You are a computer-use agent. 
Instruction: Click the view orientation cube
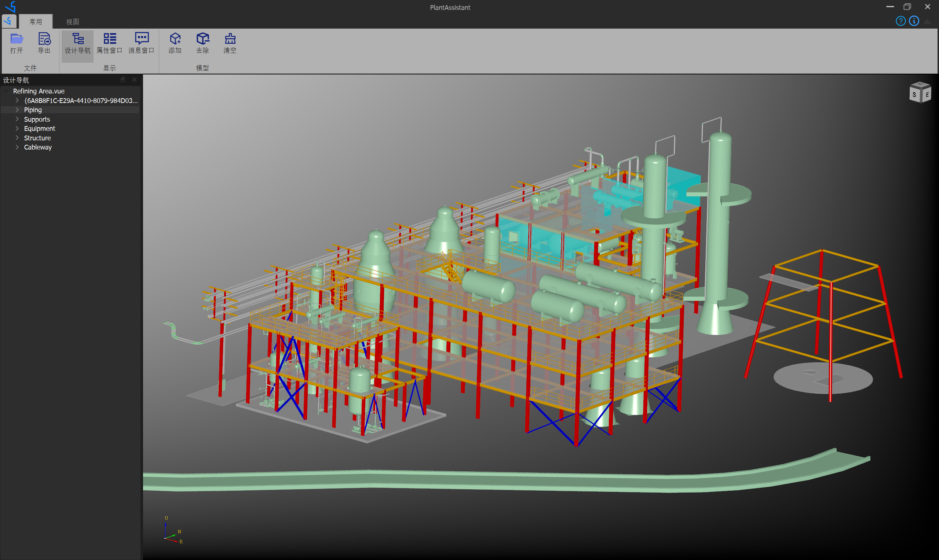920,92
